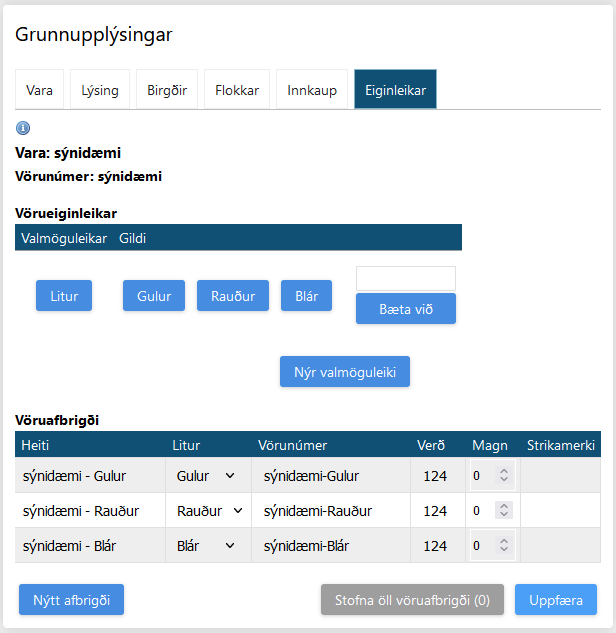Click the Rauður value button
The width and height of the screenshot is (616, 633).
[x=233, y=296]
